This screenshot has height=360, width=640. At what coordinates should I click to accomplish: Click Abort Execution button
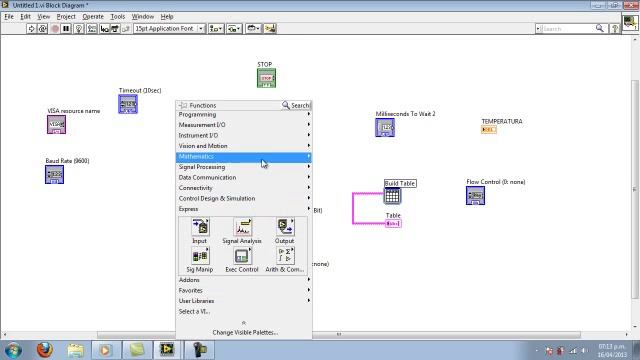point(55,29)
